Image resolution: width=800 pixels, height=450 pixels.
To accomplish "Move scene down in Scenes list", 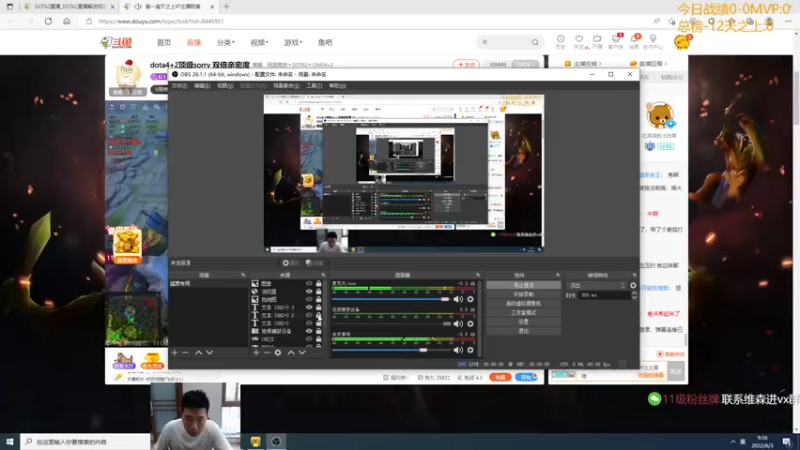I will click(x=209, y=353).
